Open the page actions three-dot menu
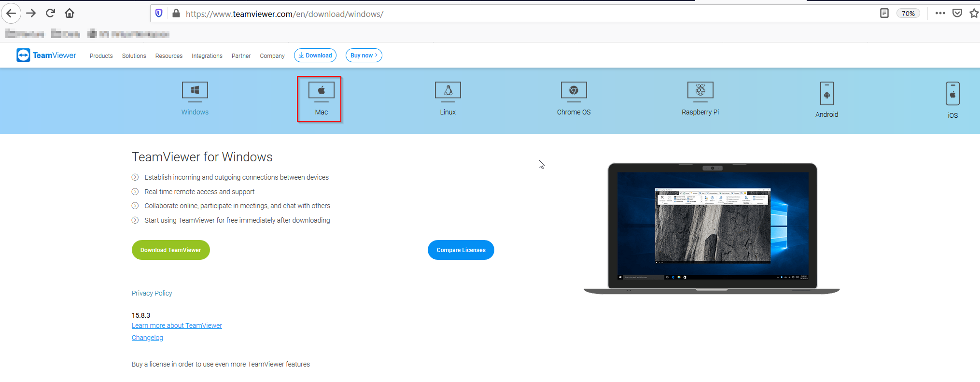This screenshot has width=980, height=382. (x=940, y=13)
